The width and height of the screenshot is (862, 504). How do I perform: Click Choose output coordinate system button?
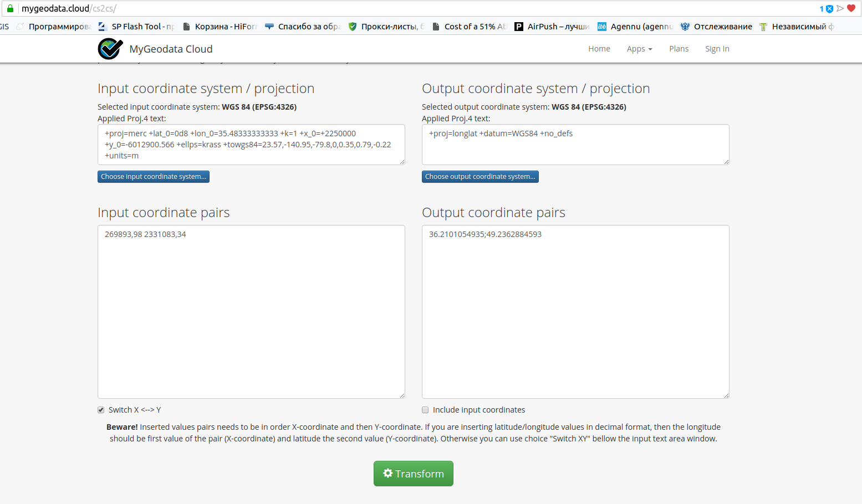pyautogui.click(x=480, y=177)
